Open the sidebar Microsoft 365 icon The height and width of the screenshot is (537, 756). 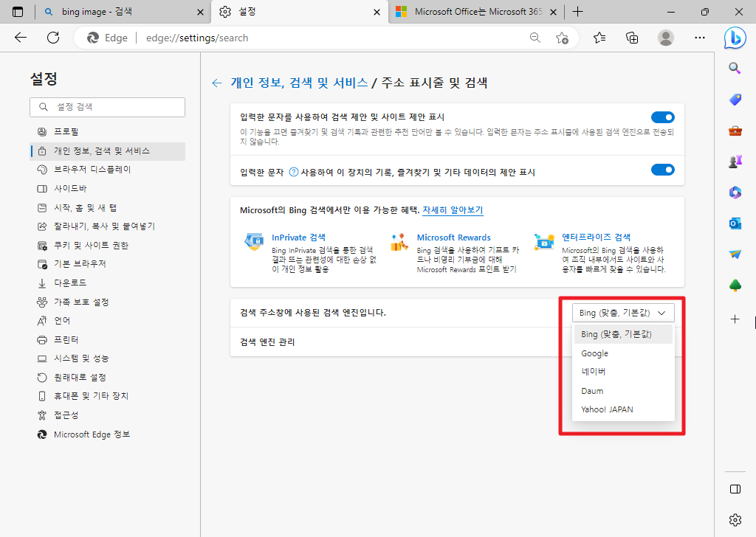735,193
